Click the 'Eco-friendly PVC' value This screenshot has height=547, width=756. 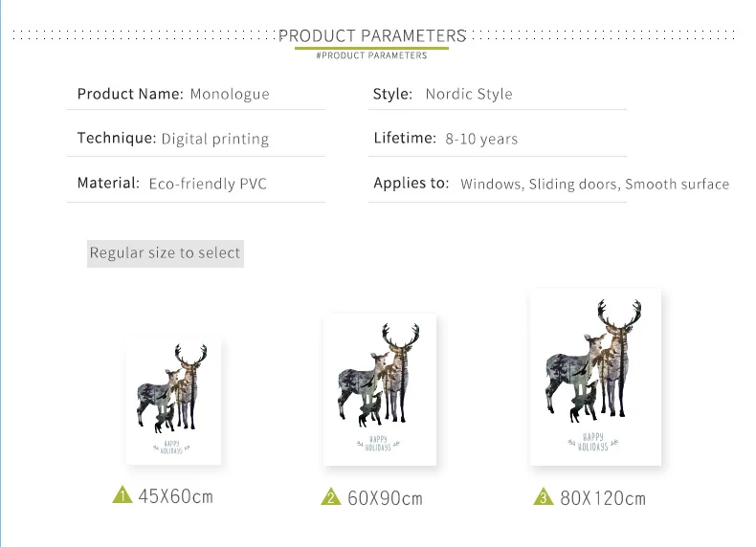click(x=208, y=185)
